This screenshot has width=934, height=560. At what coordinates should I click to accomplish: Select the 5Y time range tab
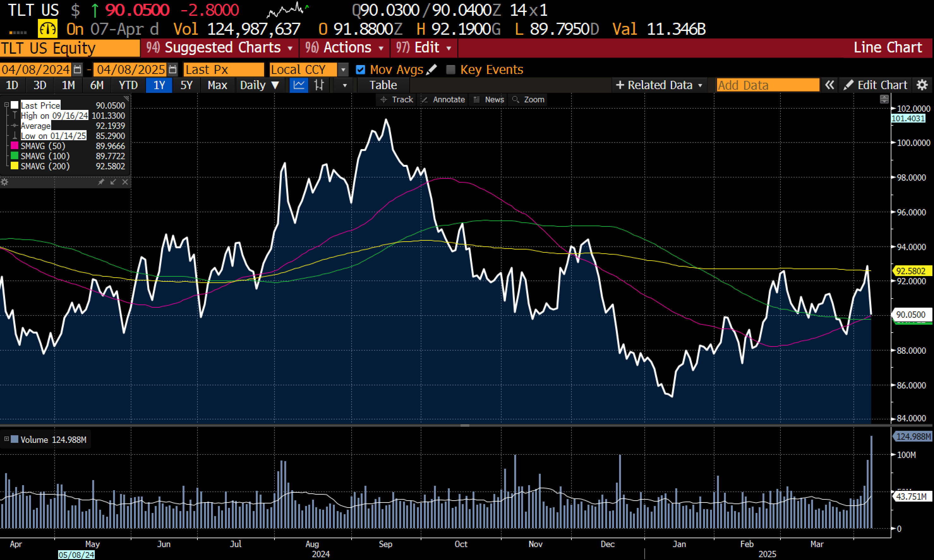coord(186,85)
